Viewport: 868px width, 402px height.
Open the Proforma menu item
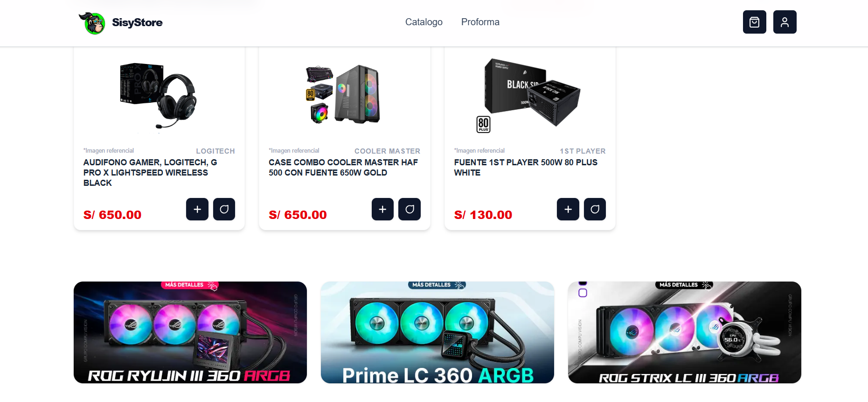[x=480, y=22]
